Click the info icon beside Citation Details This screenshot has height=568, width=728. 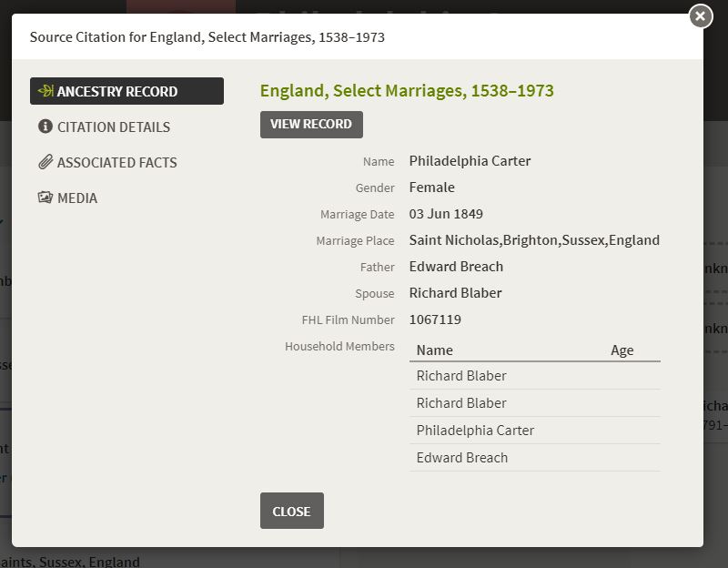[45, 127]
